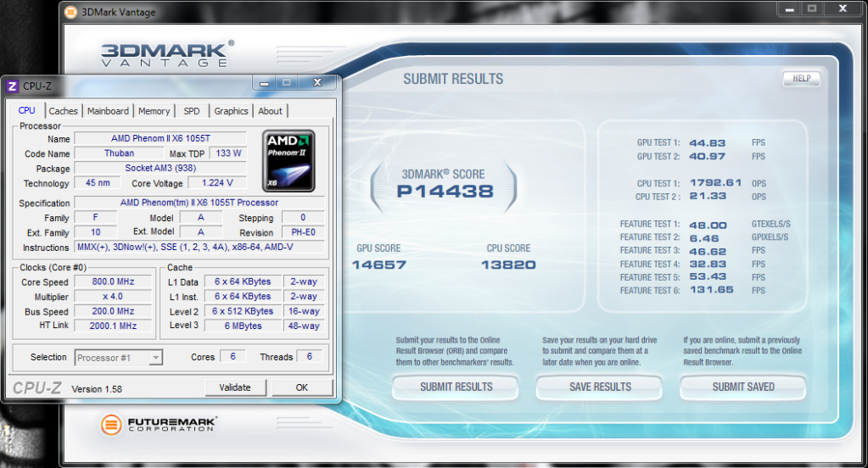Close the 3DMark Vantage window
Image resolution: width=868 pixels, height=468 pixels.
[843, 8]
